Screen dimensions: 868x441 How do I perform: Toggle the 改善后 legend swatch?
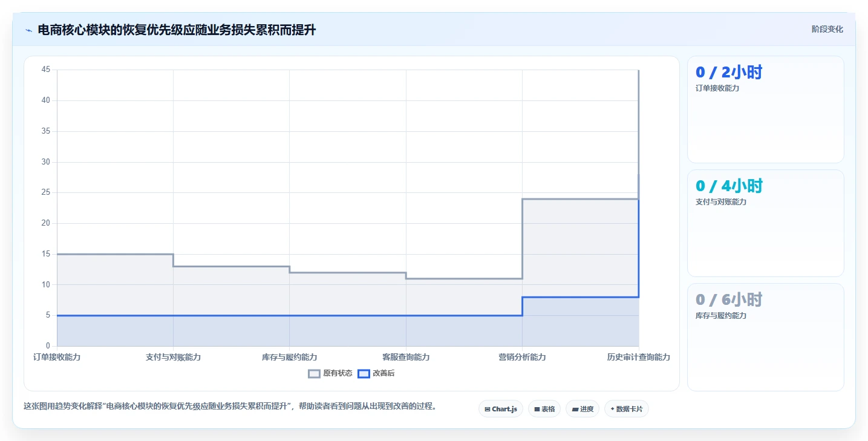[x=364, y=374]
